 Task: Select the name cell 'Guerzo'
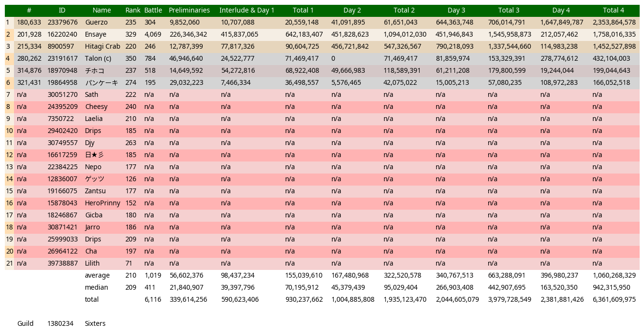click(x=96, y=22)
